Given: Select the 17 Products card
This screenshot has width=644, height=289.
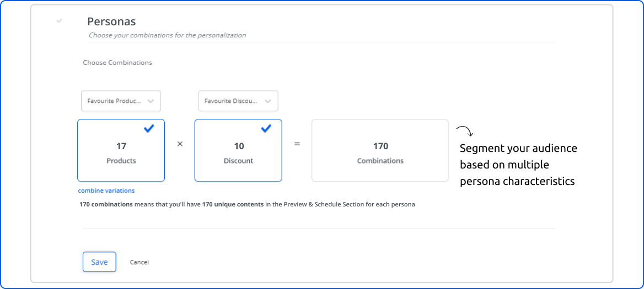Looking at the screenshot, I should 121,151.
